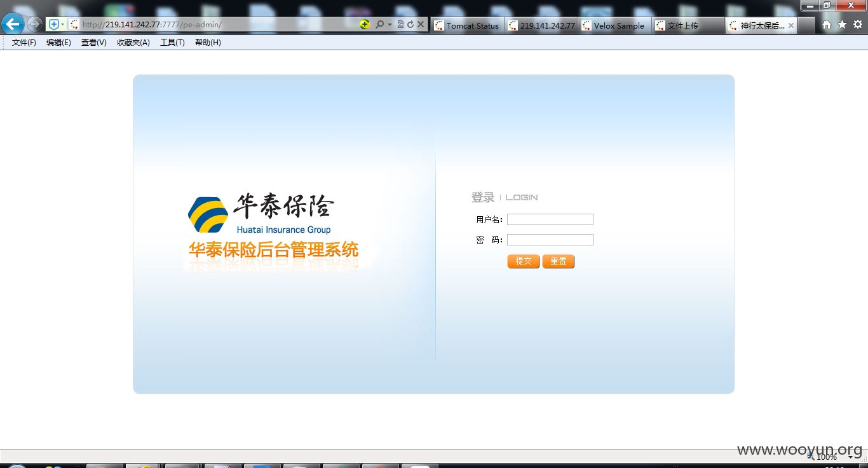Restore down the browser window
The image size is (868, 468).
827,5
